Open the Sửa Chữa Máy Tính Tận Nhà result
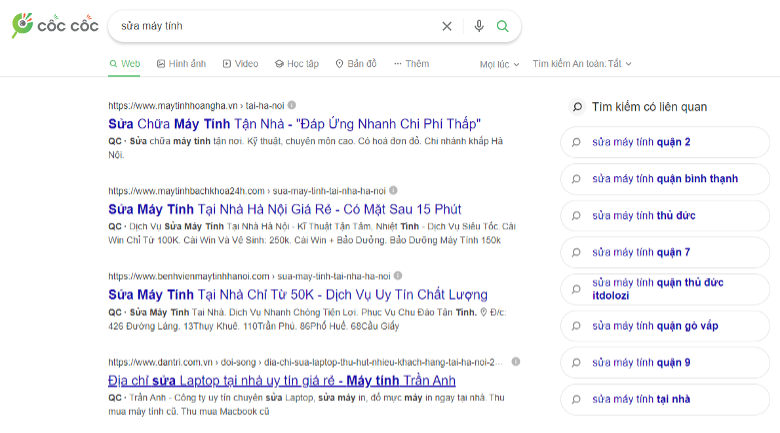780x433 pixels. coord(294,123)
